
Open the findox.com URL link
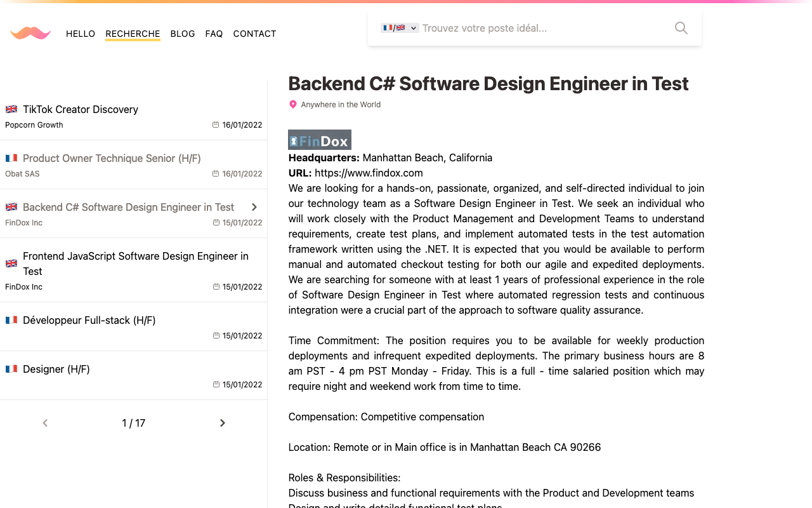click(x=369, y=173)
